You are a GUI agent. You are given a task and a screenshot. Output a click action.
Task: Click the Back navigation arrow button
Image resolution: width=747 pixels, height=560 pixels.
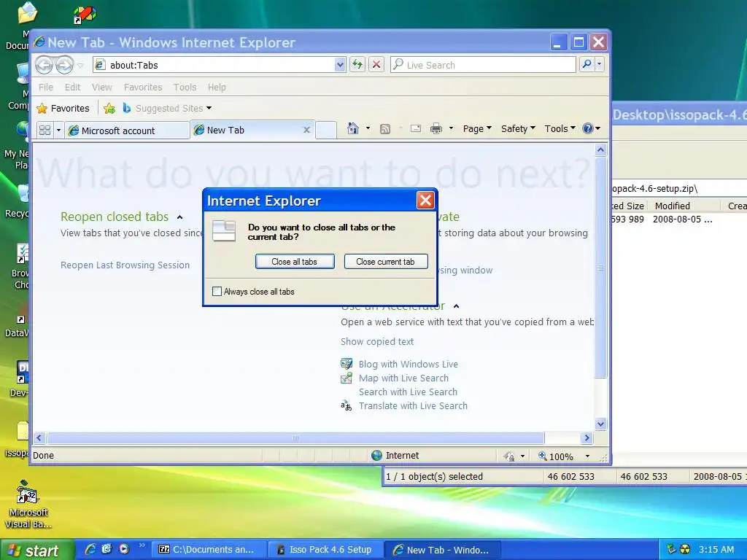pyautogui.click(x=44, y=65)
